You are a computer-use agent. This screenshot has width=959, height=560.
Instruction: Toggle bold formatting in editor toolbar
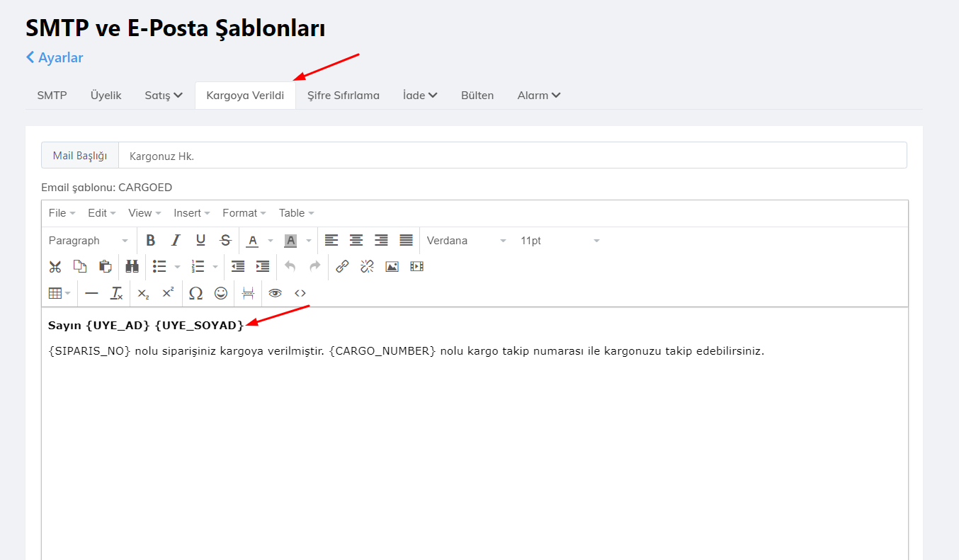(x=151, y=241)
